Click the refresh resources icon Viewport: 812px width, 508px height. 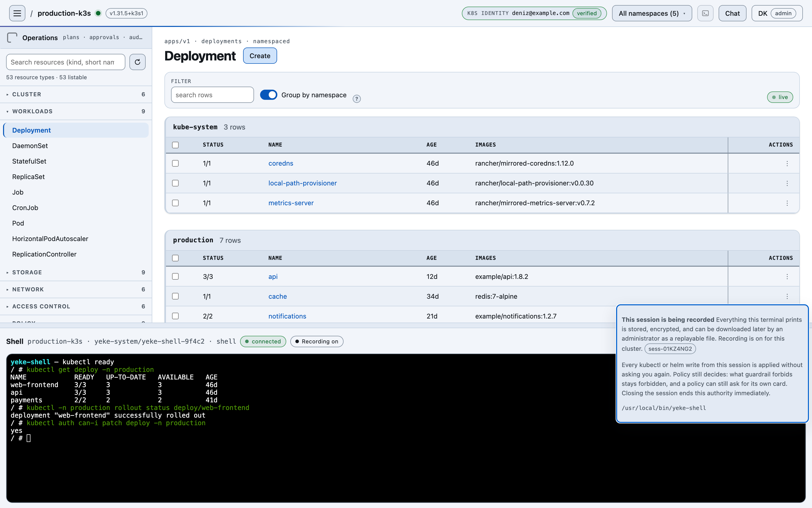137,62
